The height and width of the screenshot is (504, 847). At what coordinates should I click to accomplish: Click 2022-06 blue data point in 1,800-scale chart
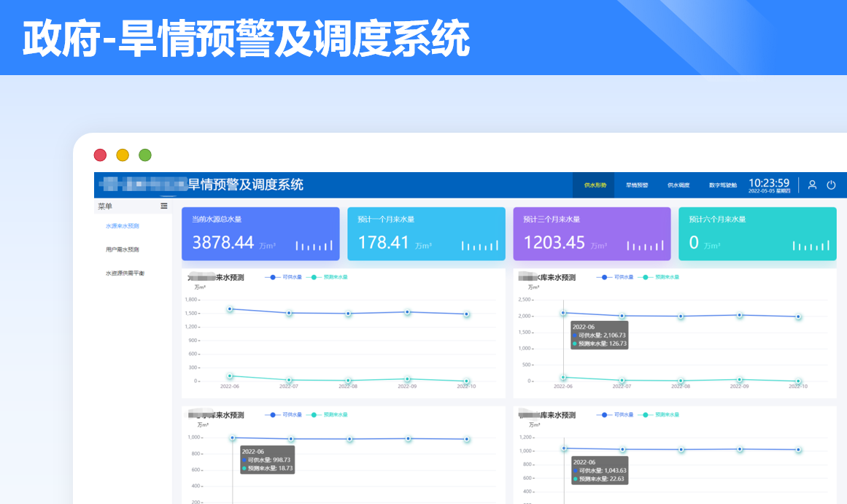230,309
